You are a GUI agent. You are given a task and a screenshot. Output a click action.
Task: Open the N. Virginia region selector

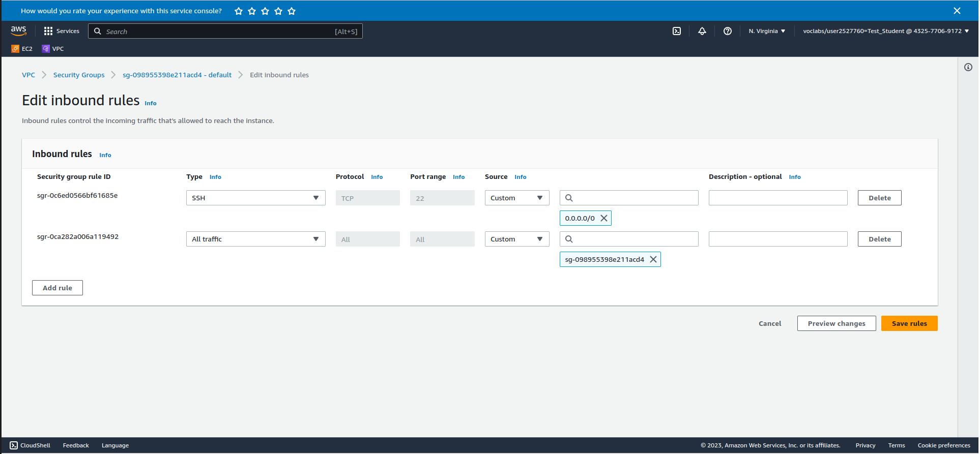click(x=766, y=31)
